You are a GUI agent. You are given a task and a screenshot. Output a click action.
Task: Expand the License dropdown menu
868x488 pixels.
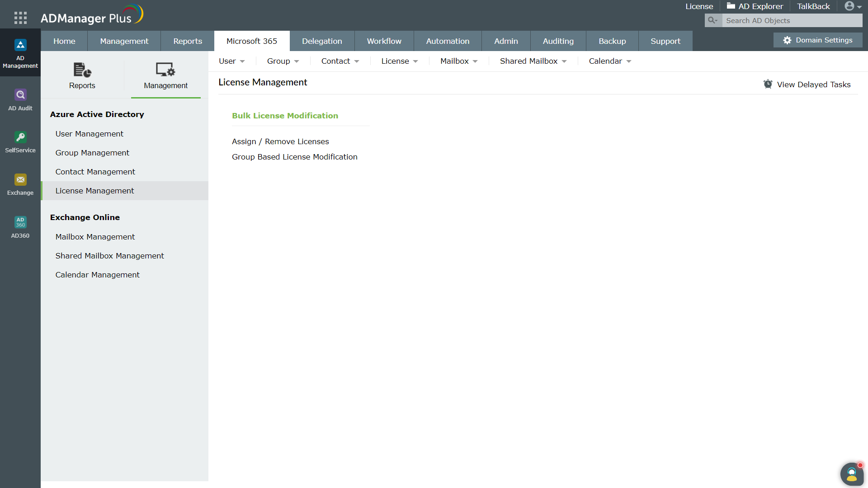click(x=399, y=61)
